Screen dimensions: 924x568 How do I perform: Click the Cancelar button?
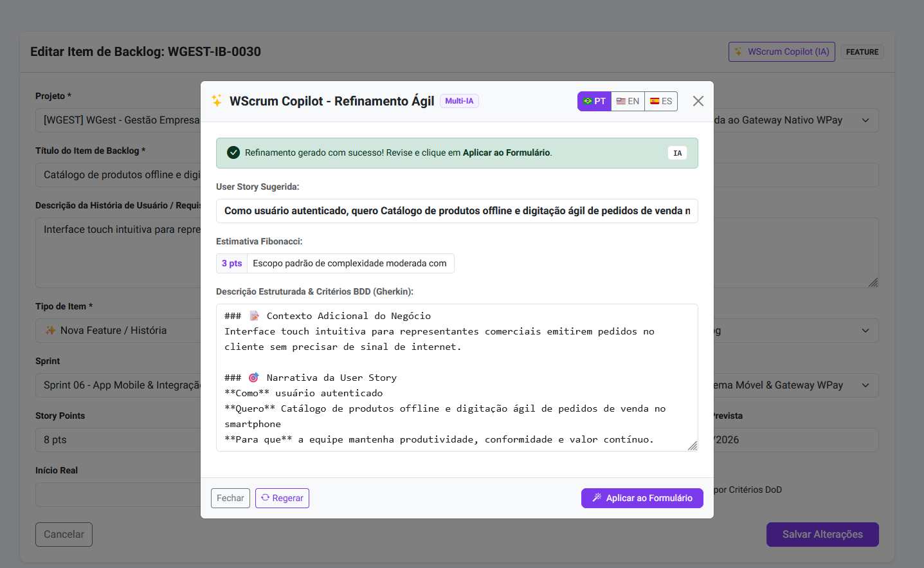(x=64, y=535)
